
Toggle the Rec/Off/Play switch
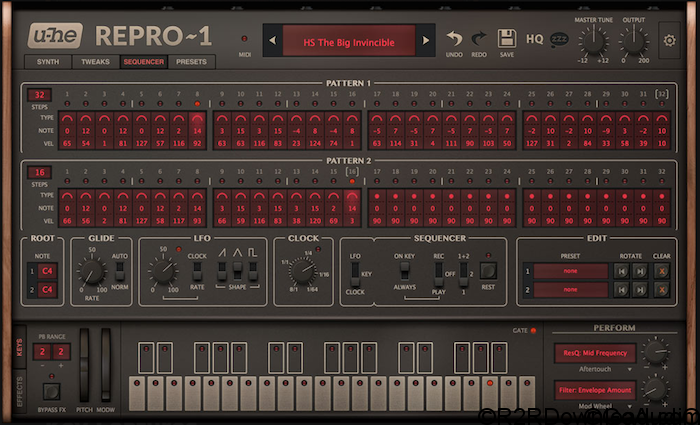point(439,273)
